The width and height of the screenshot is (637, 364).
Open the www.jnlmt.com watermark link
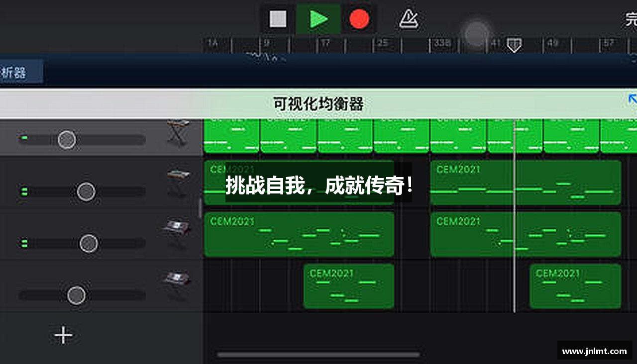click(x=595, y=351)
